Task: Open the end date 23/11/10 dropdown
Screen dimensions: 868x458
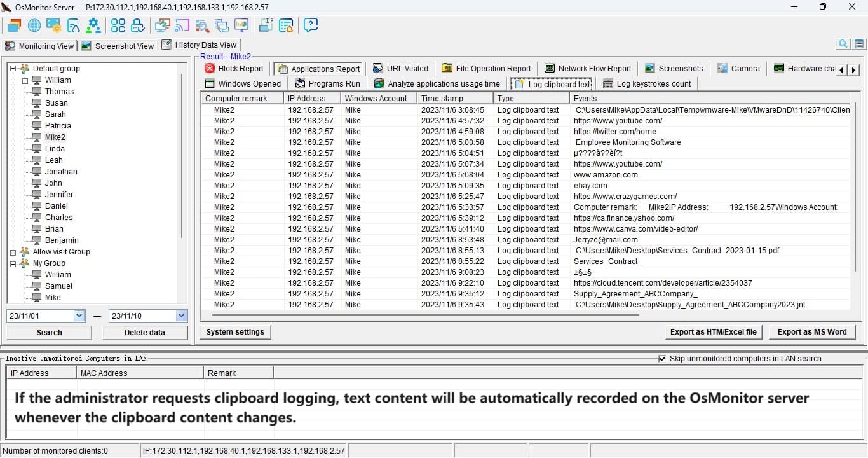Action: pos(182,316)
